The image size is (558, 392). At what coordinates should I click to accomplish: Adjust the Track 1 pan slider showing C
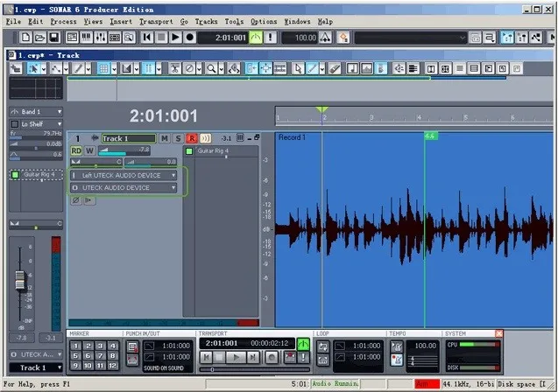click(x=96, y=163)
